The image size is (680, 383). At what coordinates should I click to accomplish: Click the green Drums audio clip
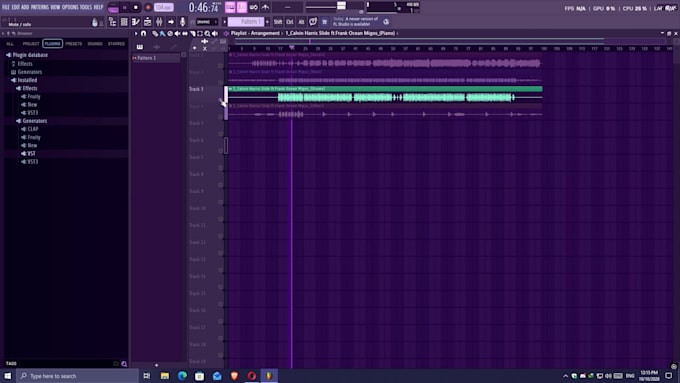pos(385,94)
